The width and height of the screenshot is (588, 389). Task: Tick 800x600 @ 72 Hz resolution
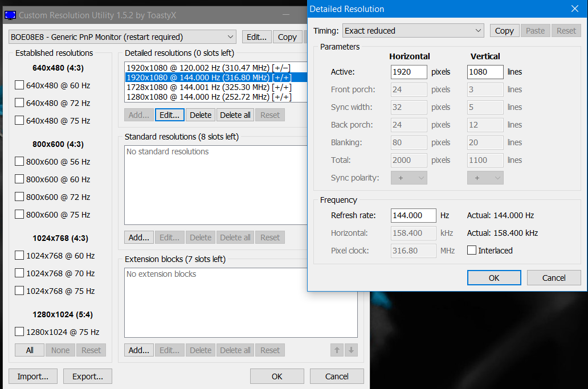pos(19,197)
